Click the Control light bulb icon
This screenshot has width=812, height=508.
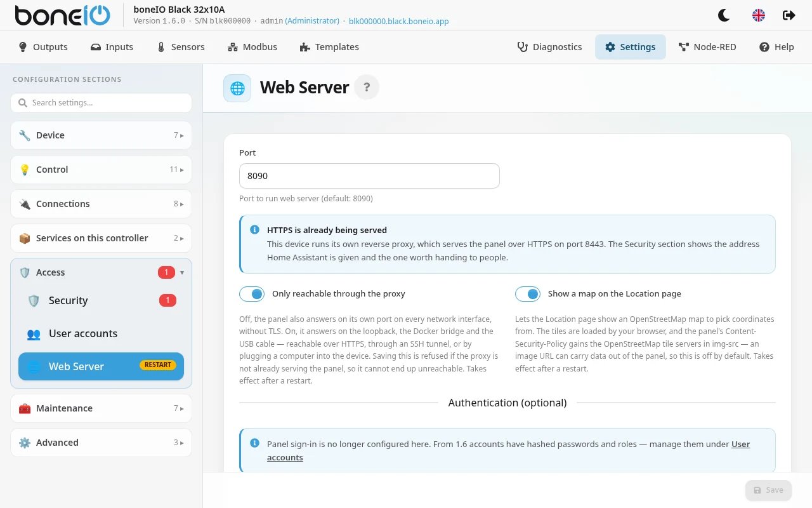tap(25, 170)
